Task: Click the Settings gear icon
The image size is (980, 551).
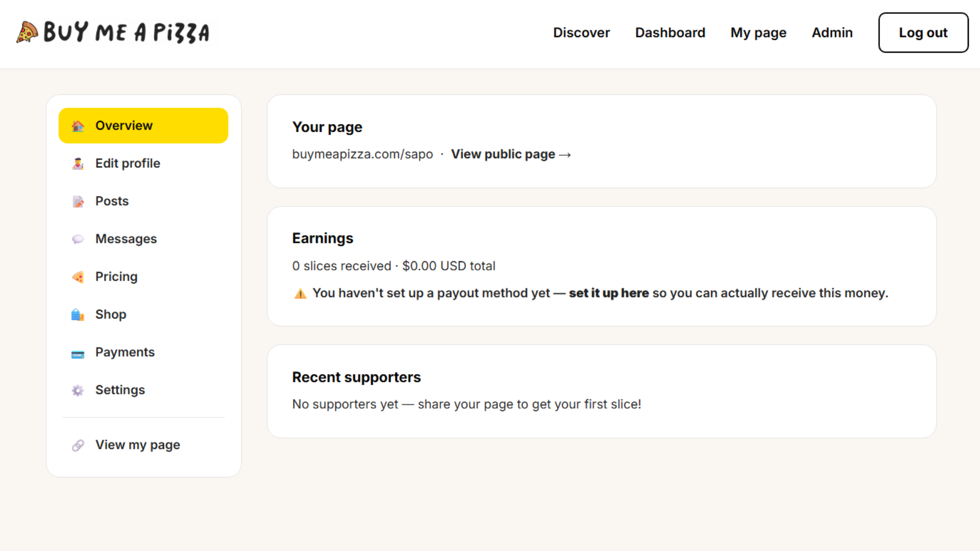Action: 78,390
